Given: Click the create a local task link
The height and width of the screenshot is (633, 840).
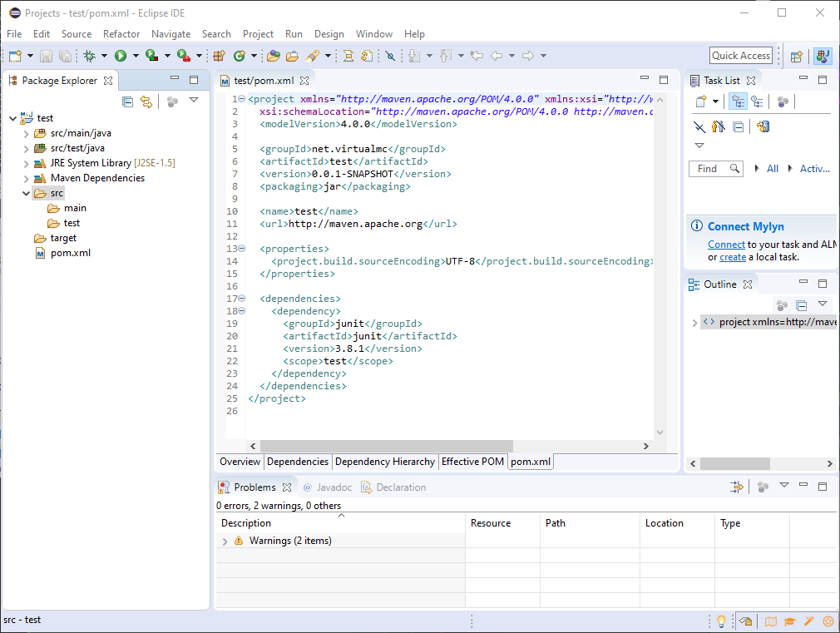Looking at the screenshot, I should 733,256.
